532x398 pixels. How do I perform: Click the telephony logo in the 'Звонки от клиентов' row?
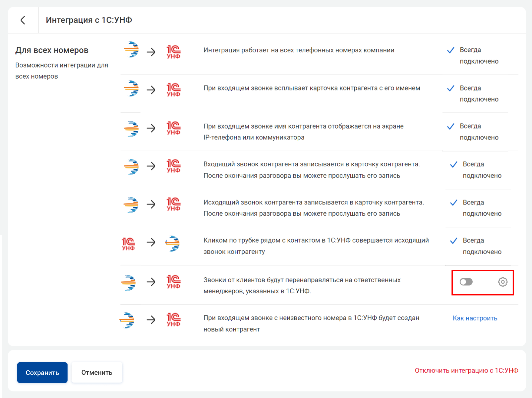pos(128,283)
